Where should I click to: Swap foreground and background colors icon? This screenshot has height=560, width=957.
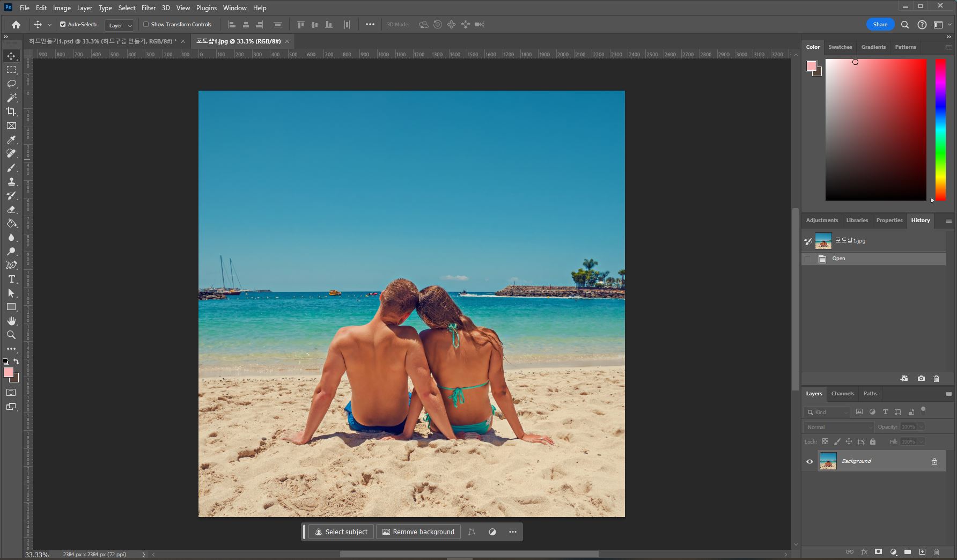tap(16, 361)
